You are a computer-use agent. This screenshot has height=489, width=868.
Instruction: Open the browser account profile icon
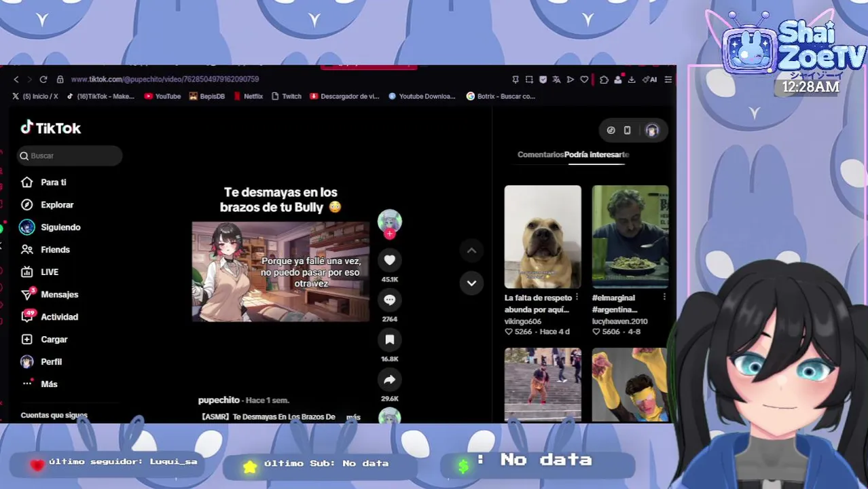618,79
